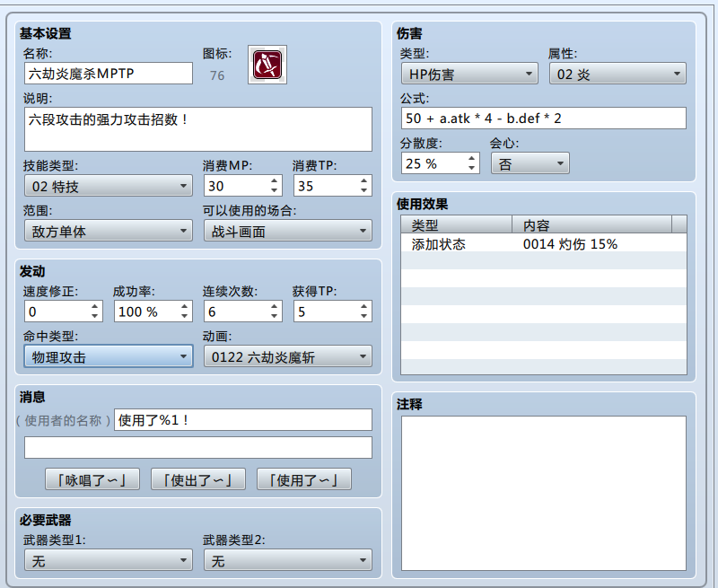718x588 pixels.
Task: Click the empty second message line field
Action: (x=198, y=447)
